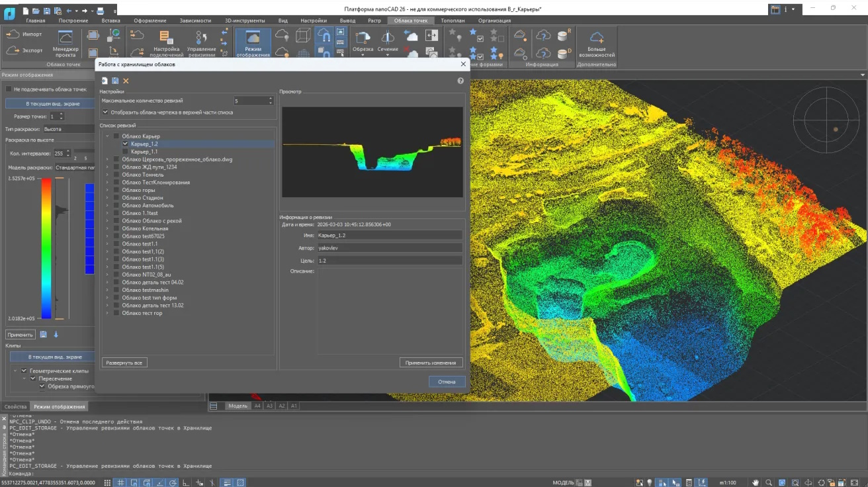Click the rainbow height color gradient bar
The height and width of the screenshot is (487, 868).
click(x=46, y=249)
